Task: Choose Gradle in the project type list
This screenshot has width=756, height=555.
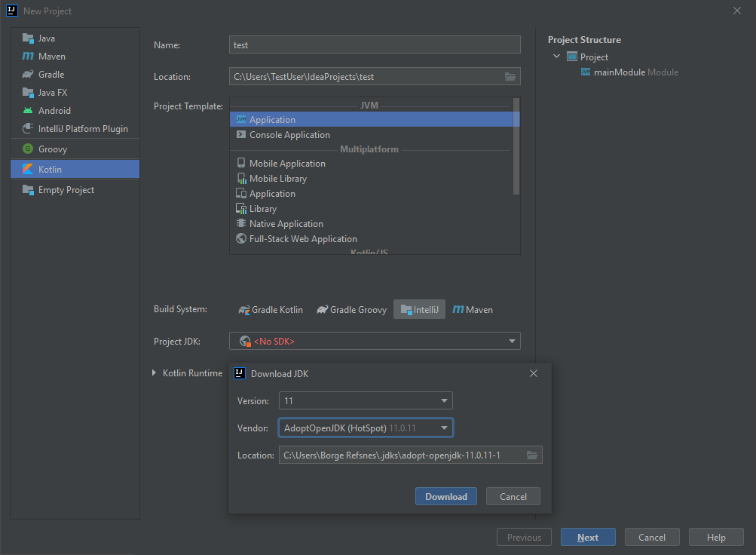Action: (51, 75)
